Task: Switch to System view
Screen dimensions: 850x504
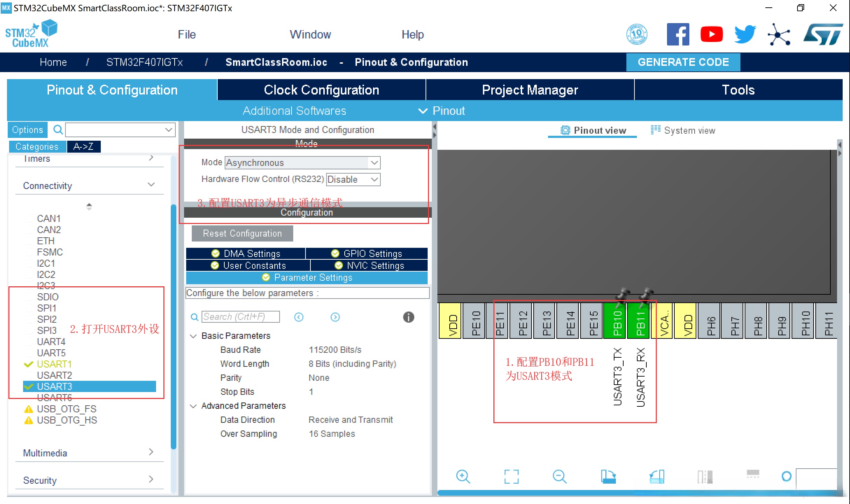Action: (683, 131)
